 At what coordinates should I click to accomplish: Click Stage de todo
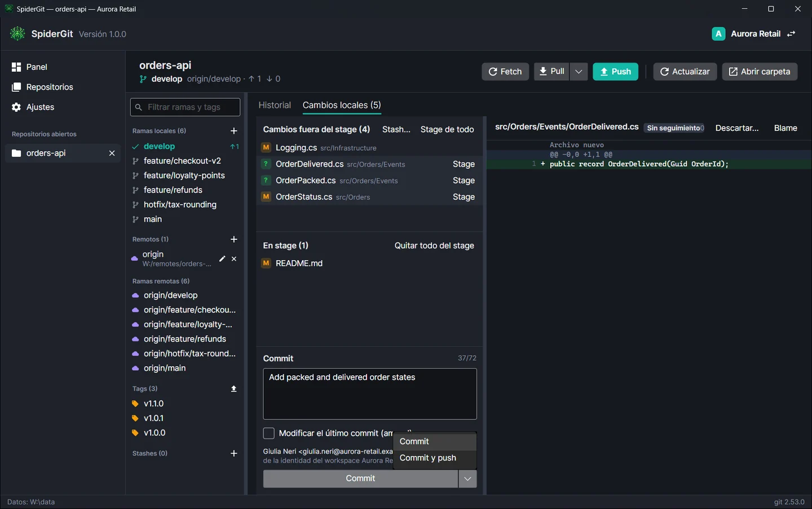pos(447,129)
